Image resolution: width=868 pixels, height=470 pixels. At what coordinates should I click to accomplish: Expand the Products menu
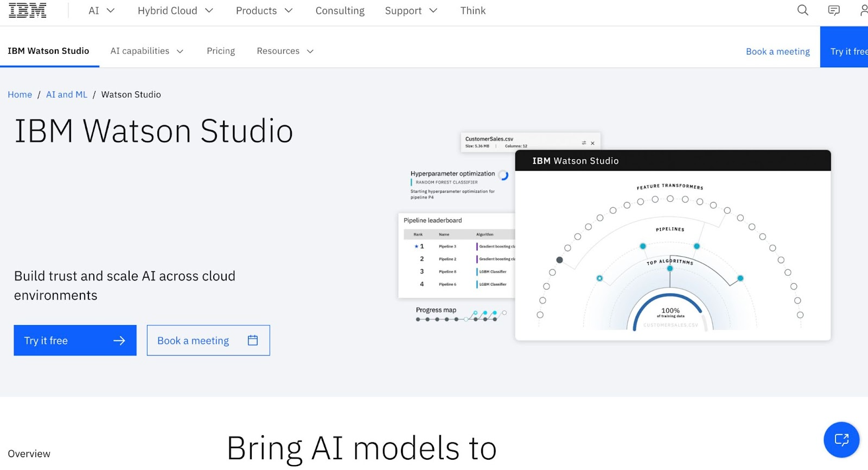pyautogui.click(x=264, y=10)
